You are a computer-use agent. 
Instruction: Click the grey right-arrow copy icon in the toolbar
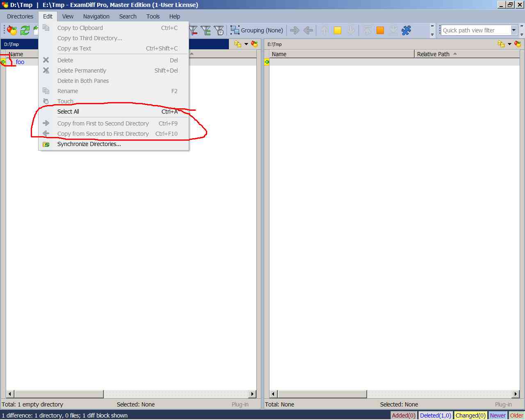point(294,30)
